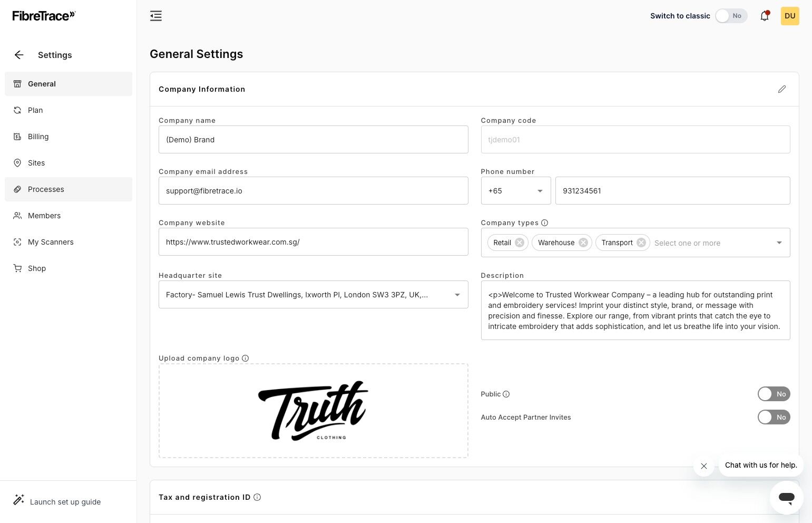The image size is (812, 523).
Task: Open the Sites settings menu item
Action: tap(69, 163)
